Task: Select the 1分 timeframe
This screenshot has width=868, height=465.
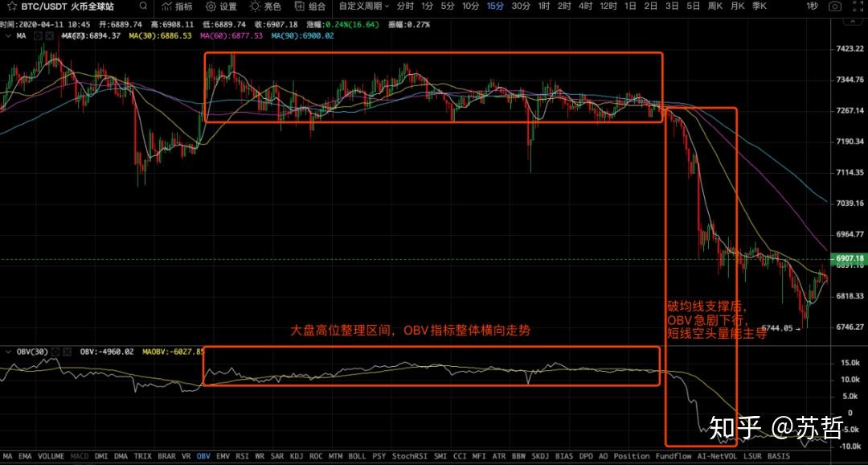Action: pyautogui.click(x=427, y=6)
